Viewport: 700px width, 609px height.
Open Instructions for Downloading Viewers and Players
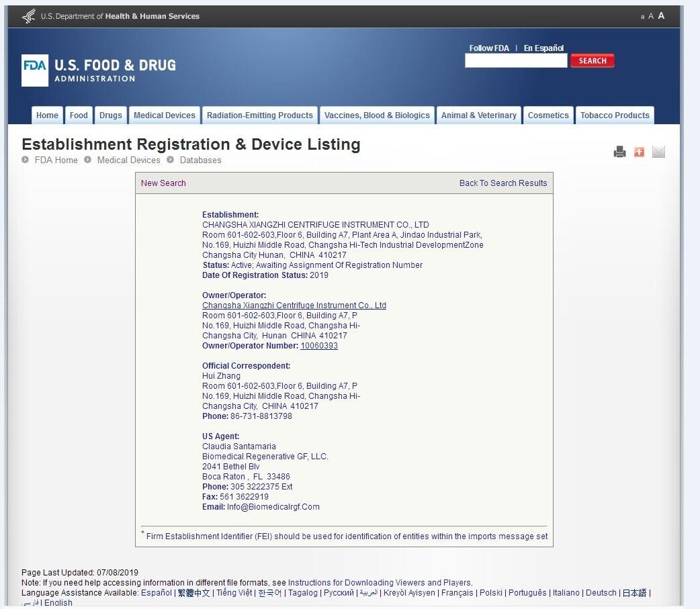(380, 583)
